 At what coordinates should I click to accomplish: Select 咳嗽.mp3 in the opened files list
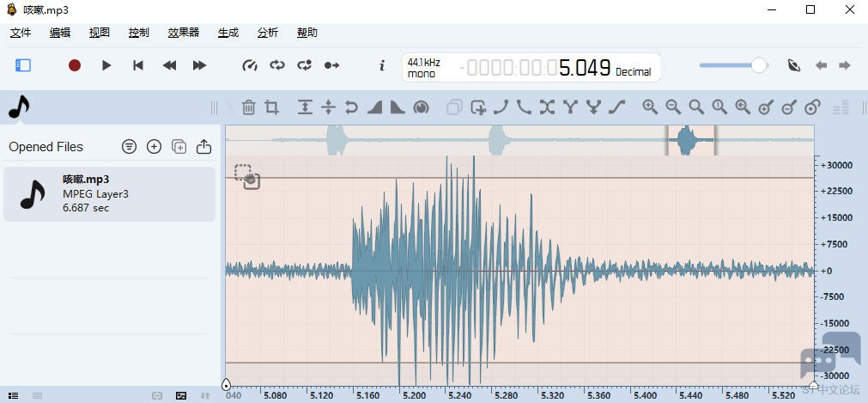109,194
